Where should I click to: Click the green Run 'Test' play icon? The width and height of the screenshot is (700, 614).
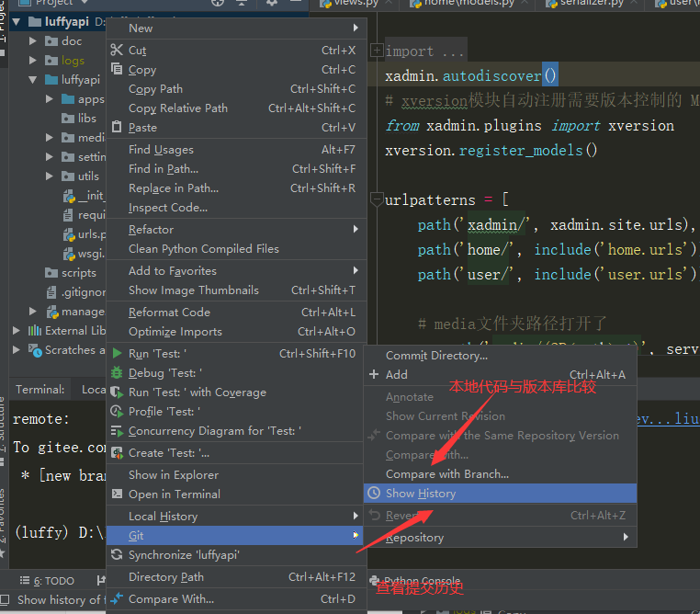point(117,353)
